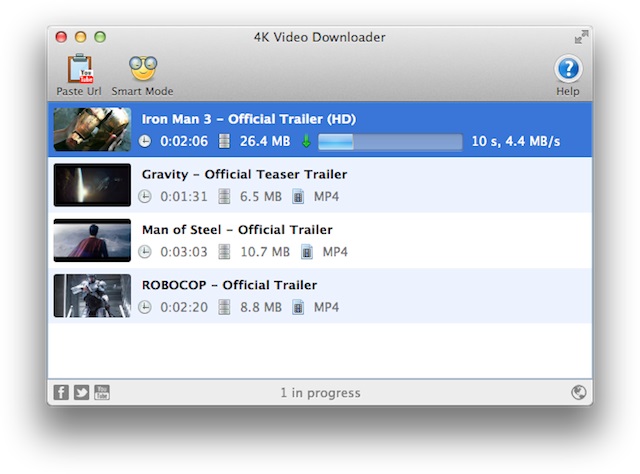Image resolution: width=640 pixels, height=474 pixels.
Task: Click the film format icon in Gravity row
Action: tap(298, 196)
